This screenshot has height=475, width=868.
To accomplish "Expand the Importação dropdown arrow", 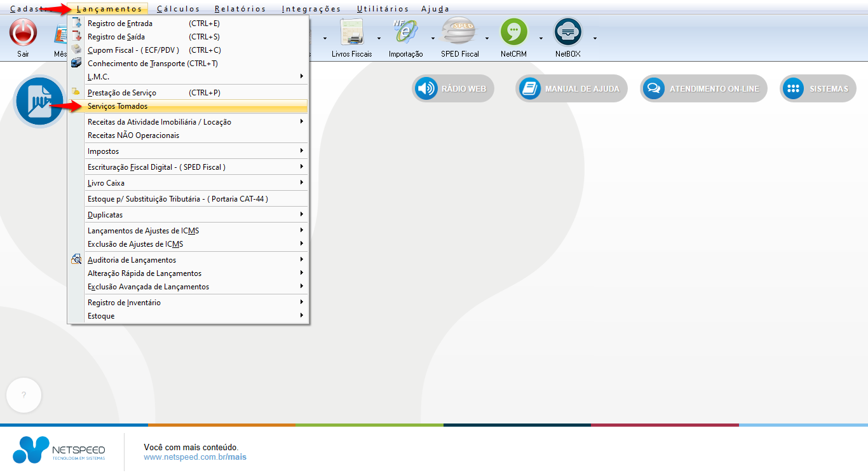I will [433, 38].
